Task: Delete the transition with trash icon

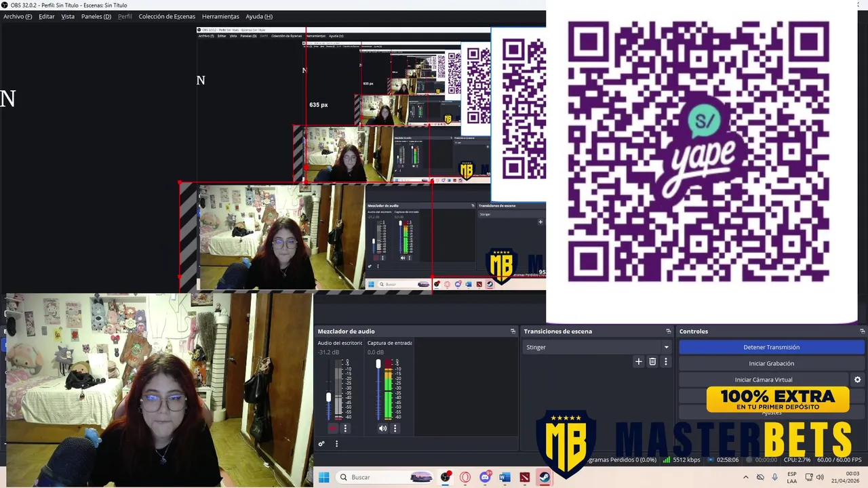Action: 652,362
